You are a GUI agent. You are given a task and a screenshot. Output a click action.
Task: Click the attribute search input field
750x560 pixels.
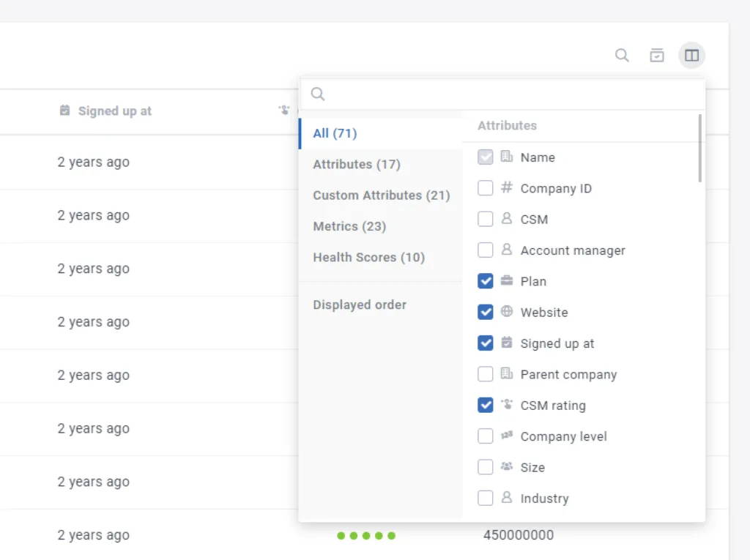[502, 94]
